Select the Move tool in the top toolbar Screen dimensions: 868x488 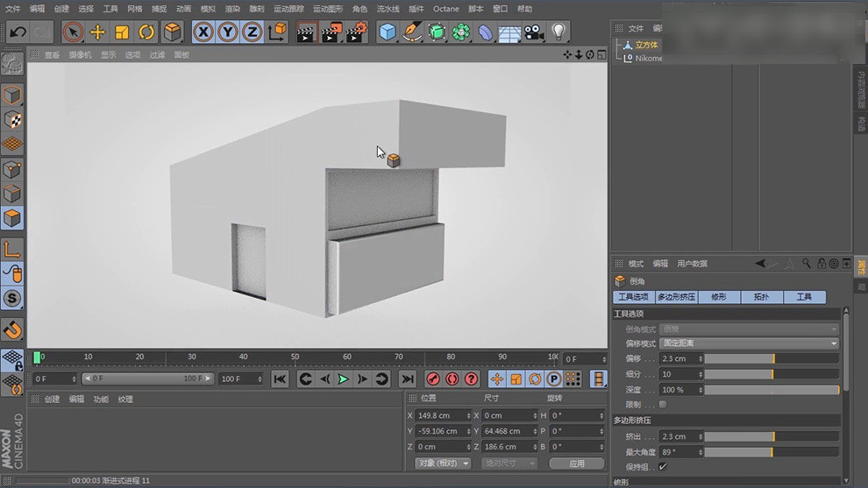point(97,32)
